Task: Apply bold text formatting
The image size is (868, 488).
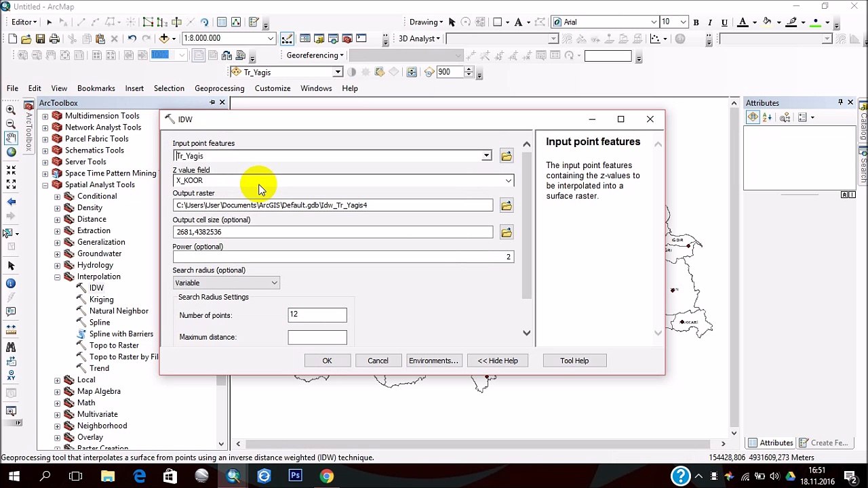Action: coord(696,22)
